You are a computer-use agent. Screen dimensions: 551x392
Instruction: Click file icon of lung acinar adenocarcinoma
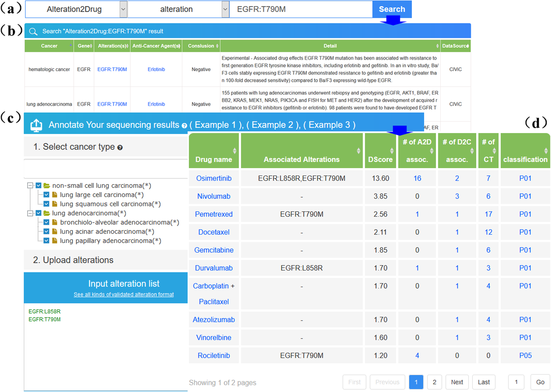(55, 231)
